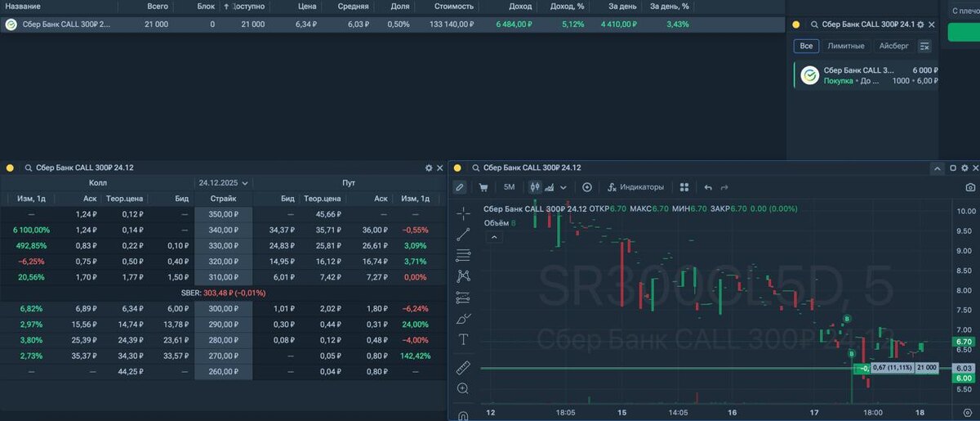Take a chart snapshot with the camera icon
This screenshot has height=421, width=980.
[x=970, y=187]
